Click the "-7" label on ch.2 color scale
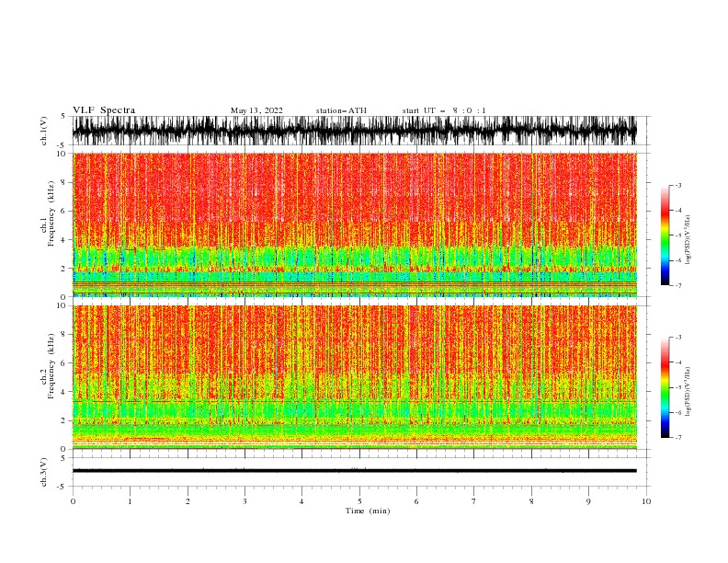The width and height of the screenshot is (728, 563). coord(677,437)
